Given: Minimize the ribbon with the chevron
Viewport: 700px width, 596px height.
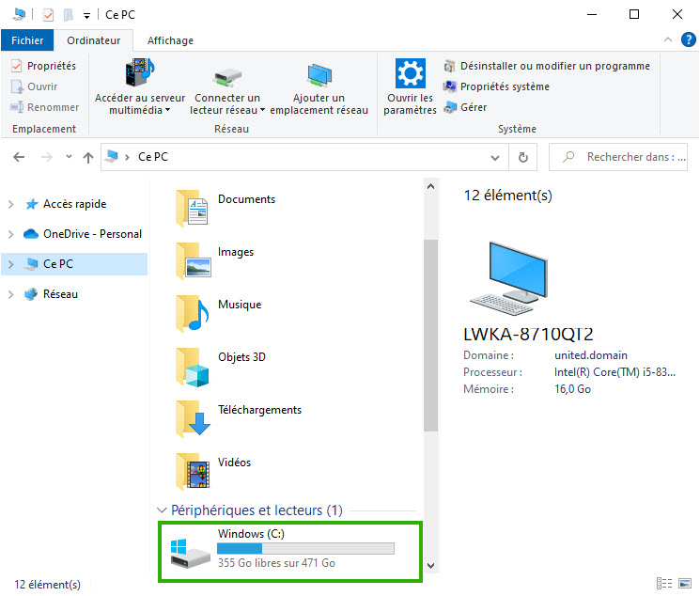Looking at the screenshot, I should click(x=667, y=39).
